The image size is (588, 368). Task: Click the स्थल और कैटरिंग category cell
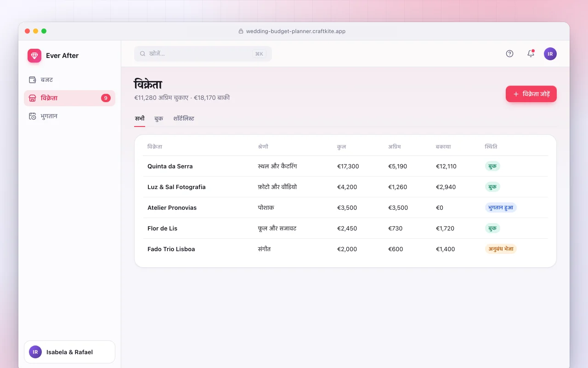[x=277, y=166]
